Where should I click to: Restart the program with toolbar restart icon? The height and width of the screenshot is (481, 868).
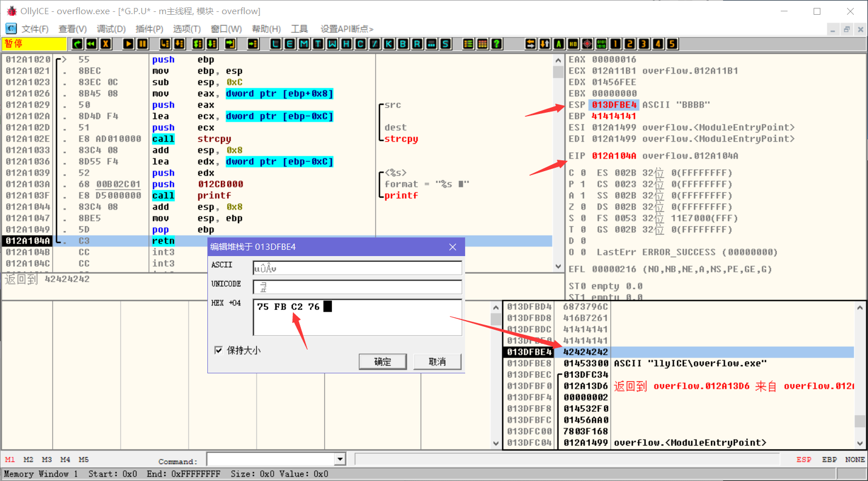click(77, 44)
